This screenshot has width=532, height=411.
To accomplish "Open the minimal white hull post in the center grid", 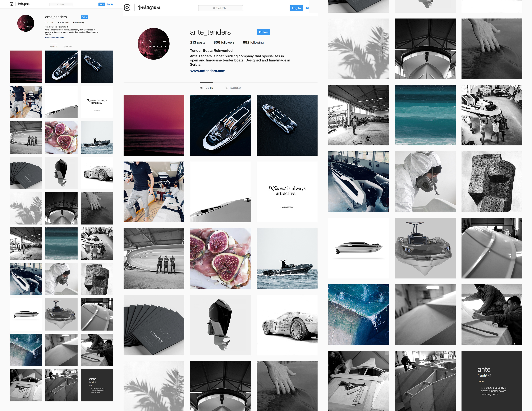I will (220, 192).
